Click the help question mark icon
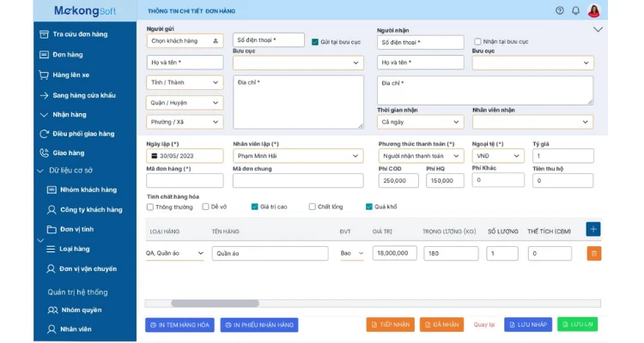 coord(559,10)
